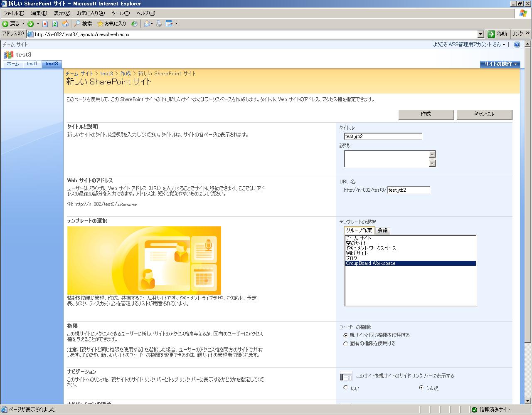The height and width of the screenshot is (415, 532).
Task: Select はい for side link bar display
Action: [345, 388]
